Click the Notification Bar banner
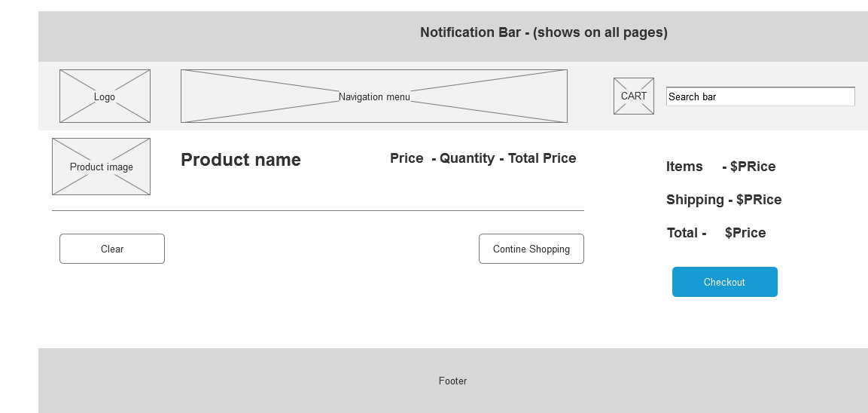 coord(544,32)
